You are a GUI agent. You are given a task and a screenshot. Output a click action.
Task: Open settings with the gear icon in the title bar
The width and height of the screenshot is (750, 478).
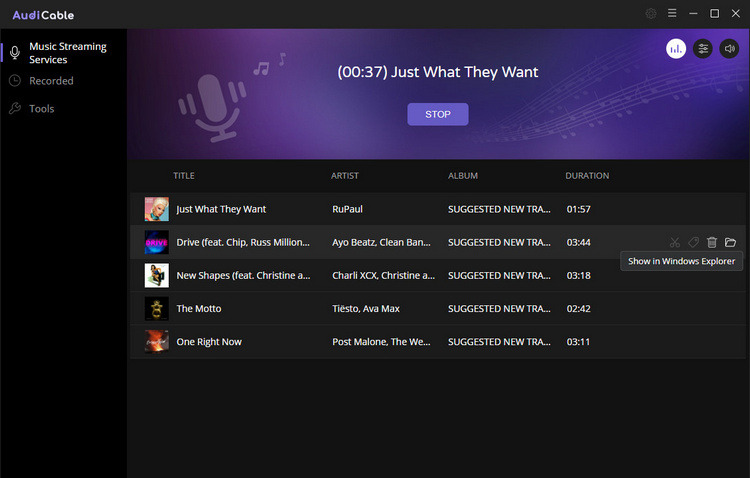[651, 13]
